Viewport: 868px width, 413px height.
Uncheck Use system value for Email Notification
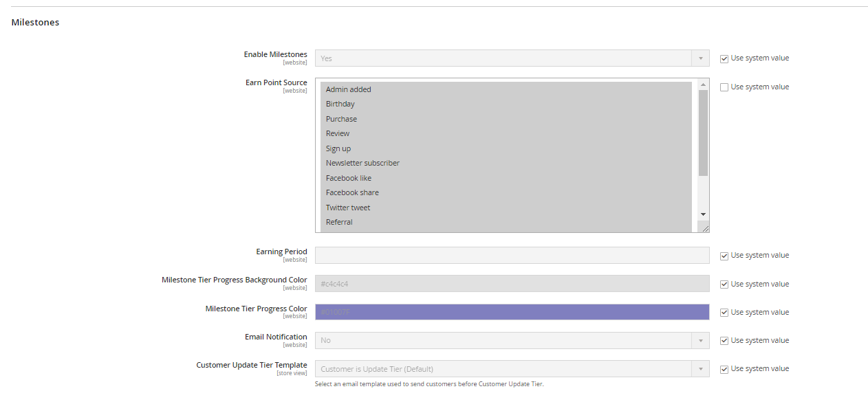tap(724, 341)
